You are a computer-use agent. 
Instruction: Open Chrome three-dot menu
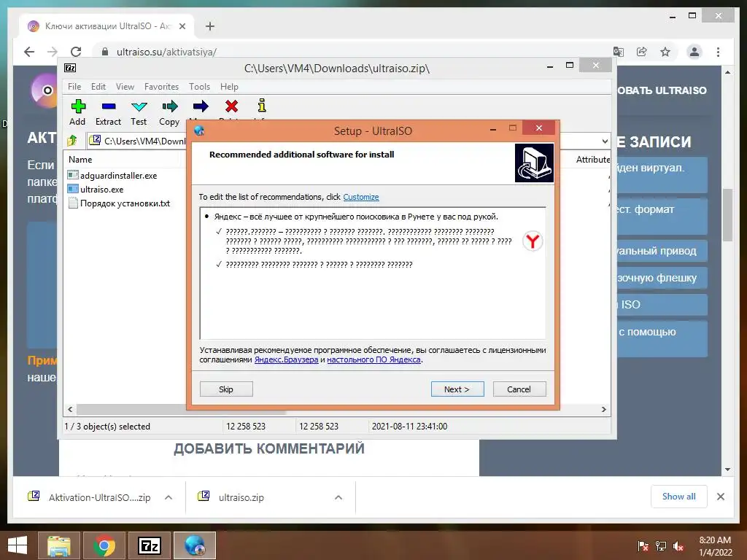click(x=718, y=52)
